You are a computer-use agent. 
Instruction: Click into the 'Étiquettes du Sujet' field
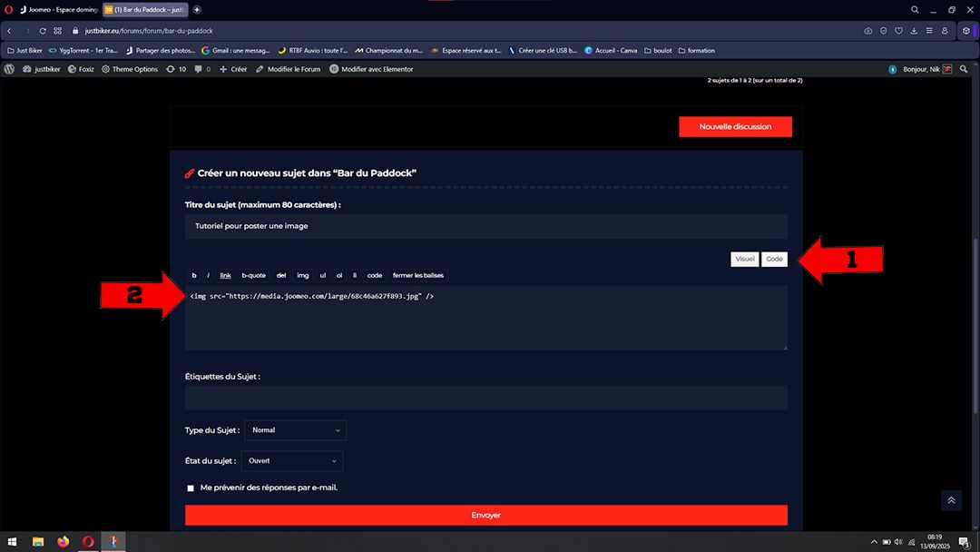[x=485, y=398]
